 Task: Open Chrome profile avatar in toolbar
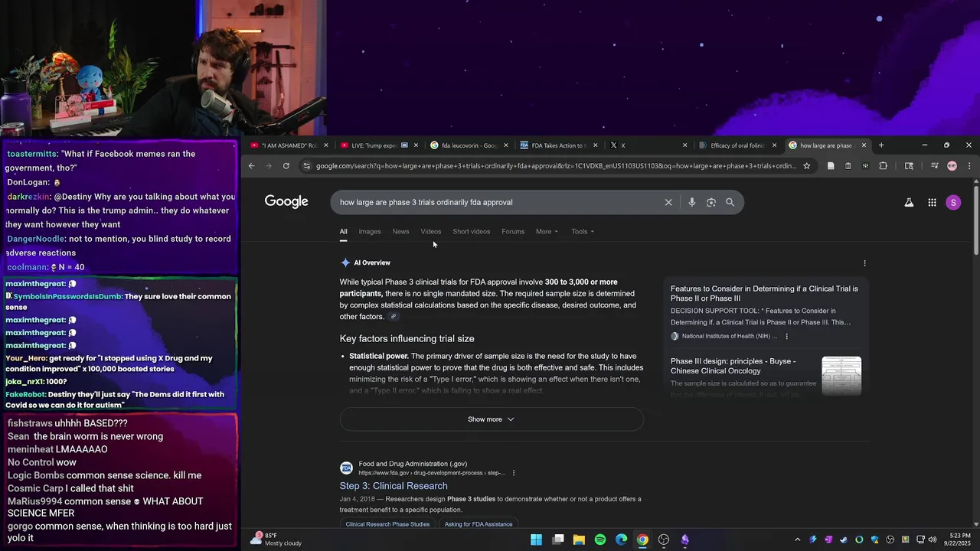[952, 166]
